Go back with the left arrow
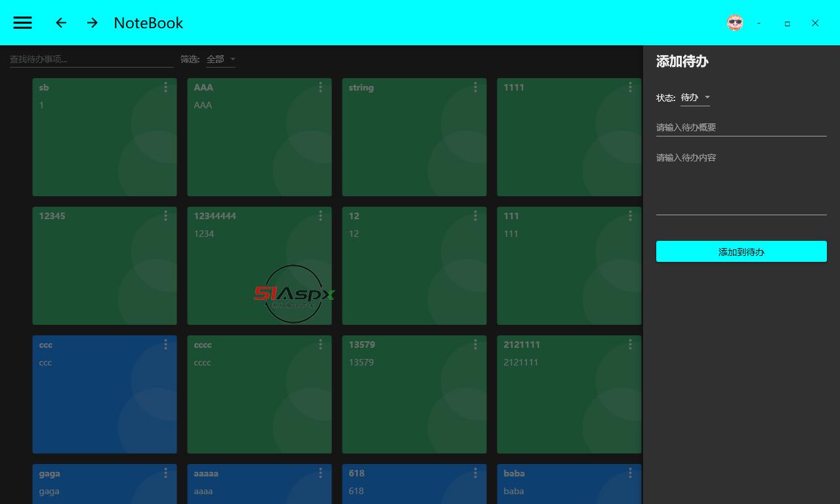This screenshot has width=840, height=504. tap(61, 23)
